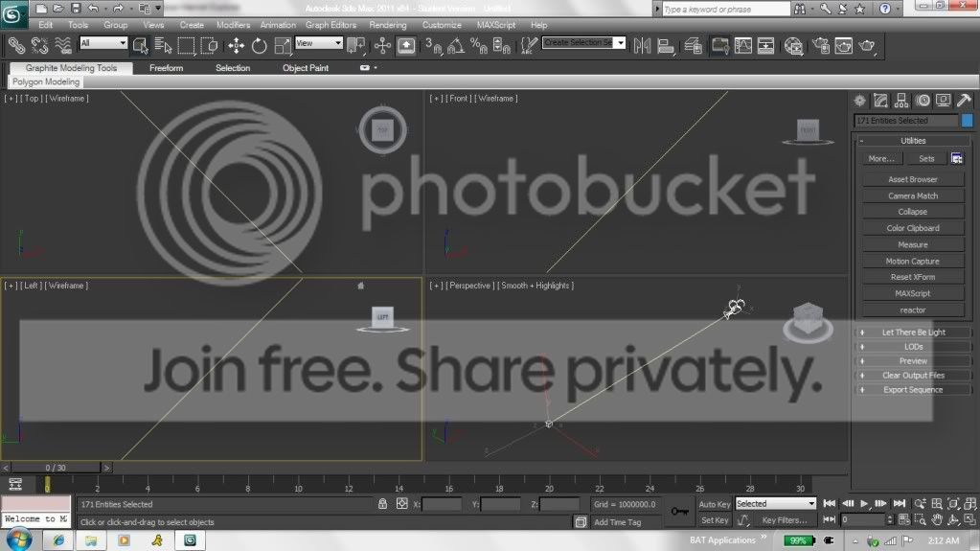
Task: Click the 0 / 30 time slider
Action: click(x=56, y=468)
